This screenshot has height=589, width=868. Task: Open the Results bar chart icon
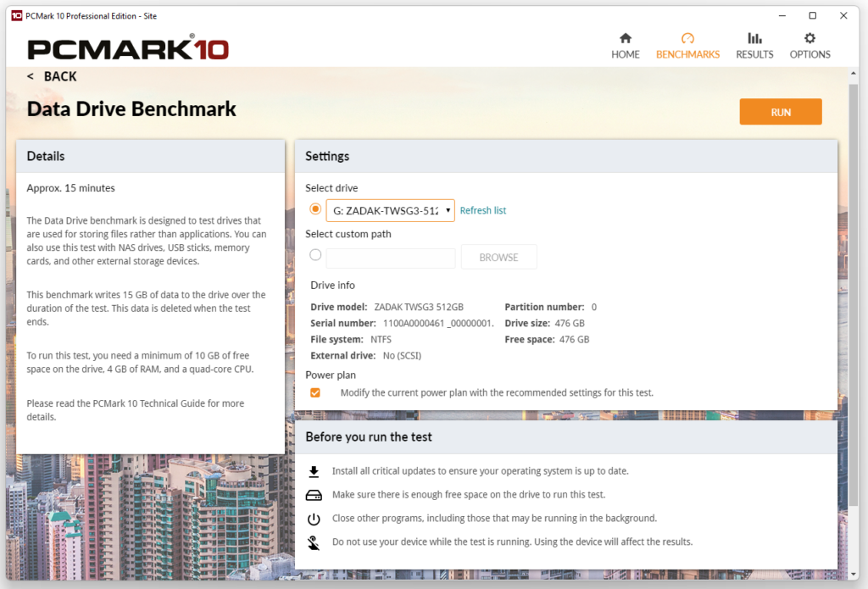pyautogui.click(x=754, y=38)
